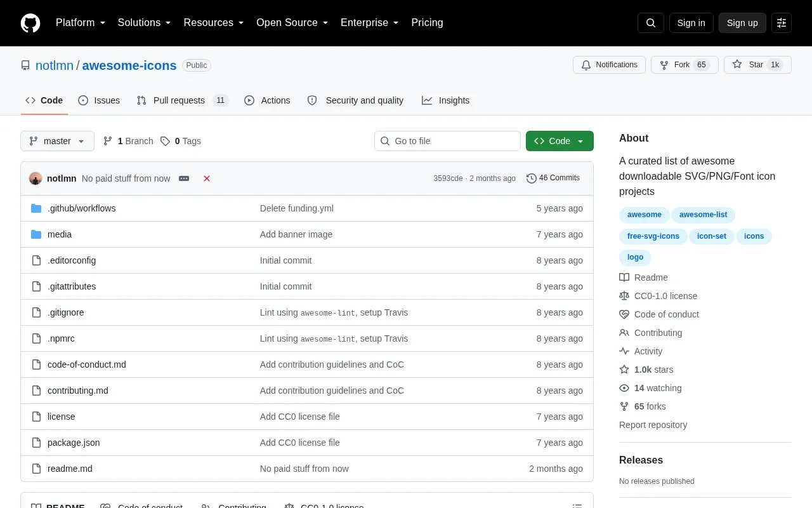Open the command palette icon in header

tap(782, 23)
